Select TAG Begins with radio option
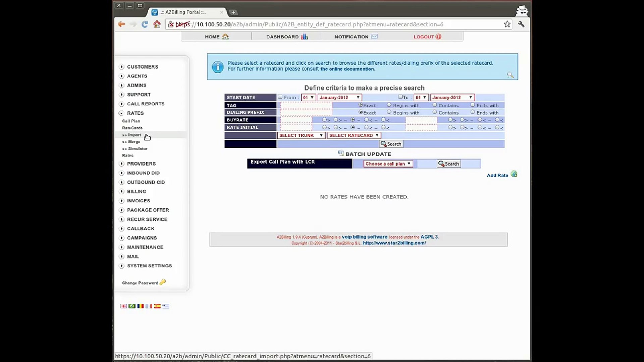The height and width of the screenshot is (362, 644). pos(389,105)
